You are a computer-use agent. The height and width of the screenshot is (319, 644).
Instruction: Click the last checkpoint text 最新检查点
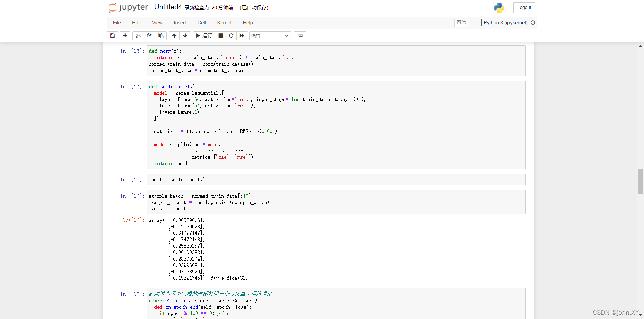click(209, 8)
